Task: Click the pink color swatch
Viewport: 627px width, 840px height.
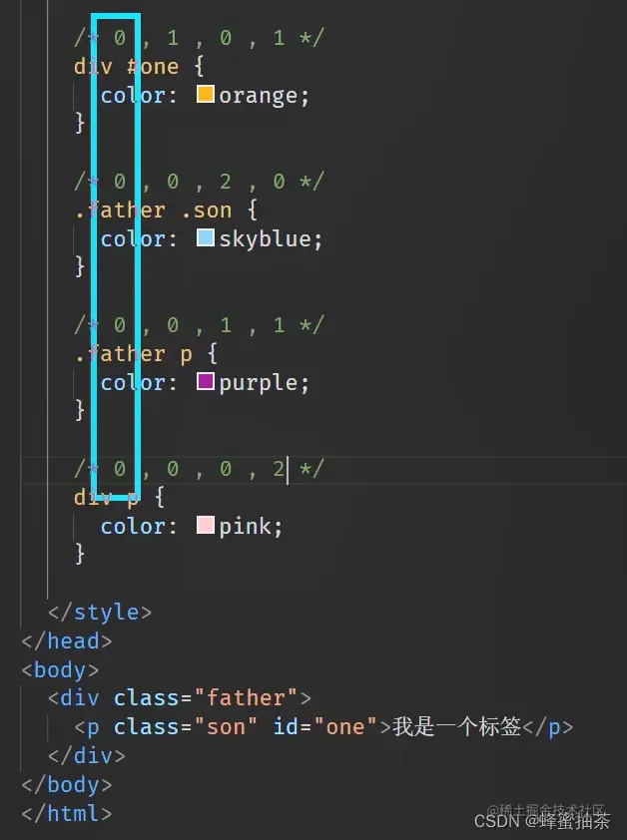Action: 206,525
